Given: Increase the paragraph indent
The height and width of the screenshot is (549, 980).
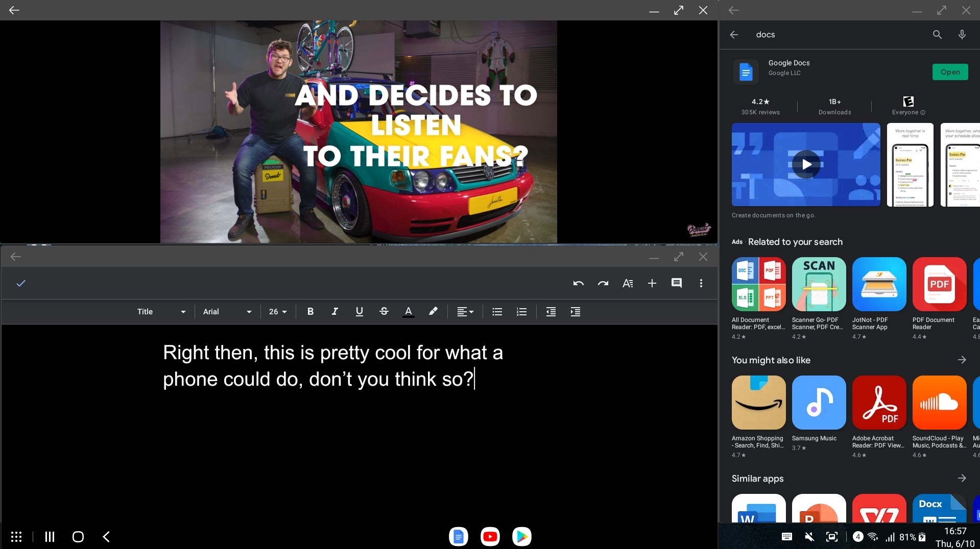Looking at the screenshot, I should [575, 312].
